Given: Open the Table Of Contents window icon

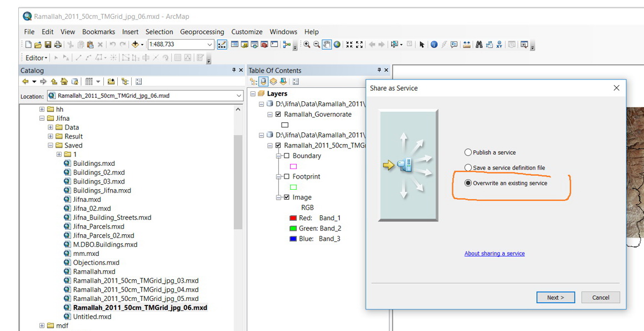Looking at the screenshot, I should (234, 45).
